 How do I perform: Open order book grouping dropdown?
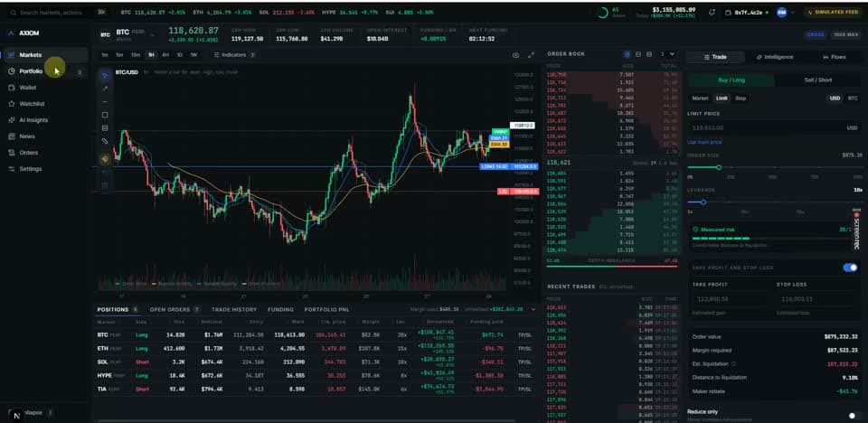[667, 54]
